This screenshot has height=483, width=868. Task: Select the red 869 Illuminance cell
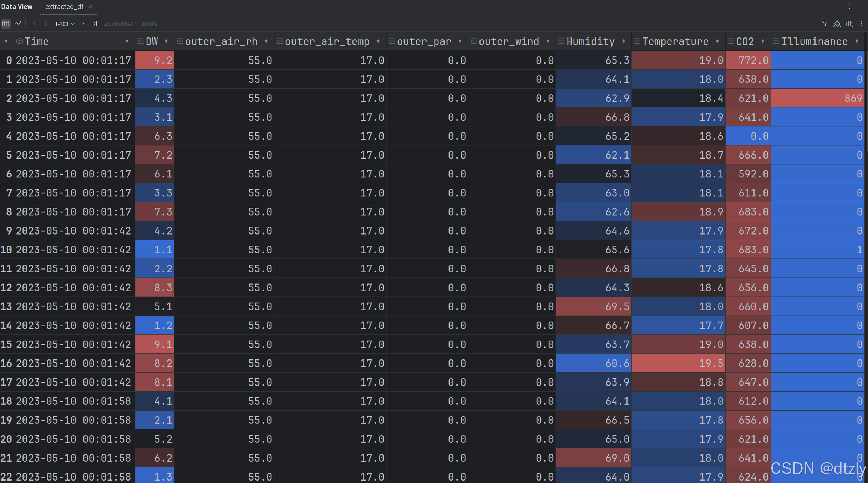point(817,98)
